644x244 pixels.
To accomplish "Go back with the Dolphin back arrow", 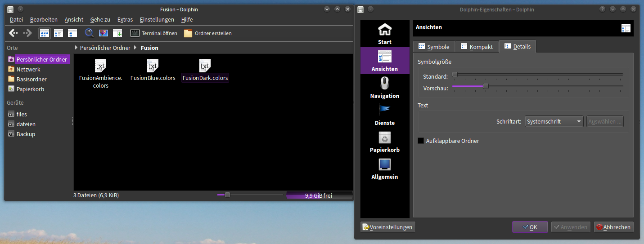I will pos(14,33).
